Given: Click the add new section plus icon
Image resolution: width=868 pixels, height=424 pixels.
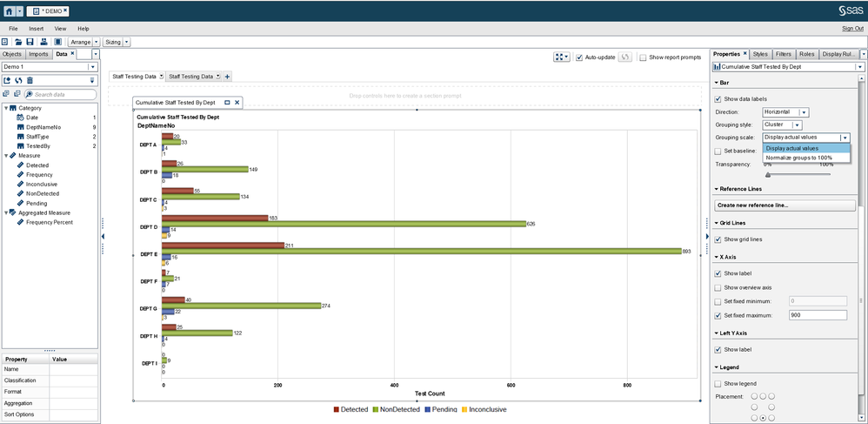Looking at the screenshot, I should coord(227,77).
